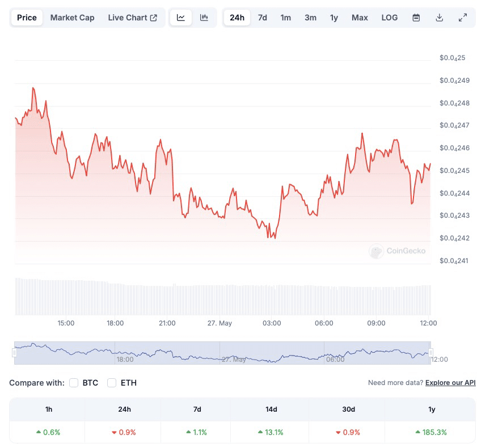The width and height of the screenshot is (477, 448).
Task: Click the 14d performance column header
Action: click(x=271, y=409)
